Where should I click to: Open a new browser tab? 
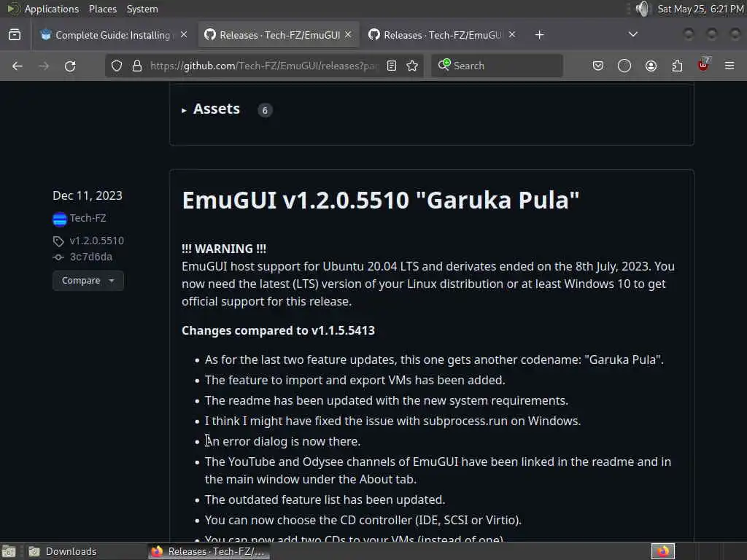pos(539,35)
